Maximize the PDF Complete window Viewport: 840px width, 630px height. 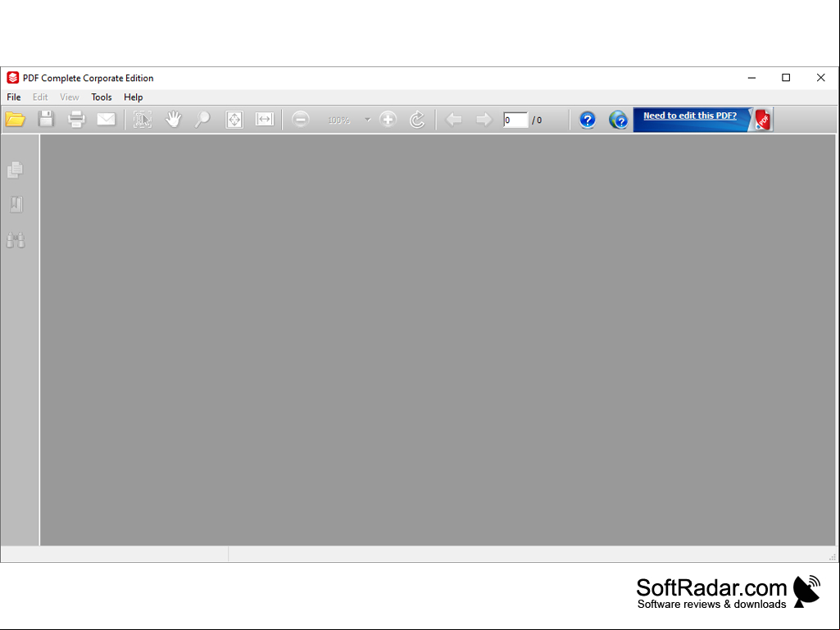point(786,78)
